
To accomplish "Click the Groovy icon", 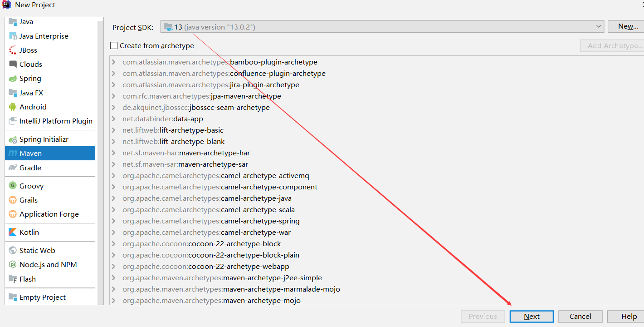I will [13, 186].
